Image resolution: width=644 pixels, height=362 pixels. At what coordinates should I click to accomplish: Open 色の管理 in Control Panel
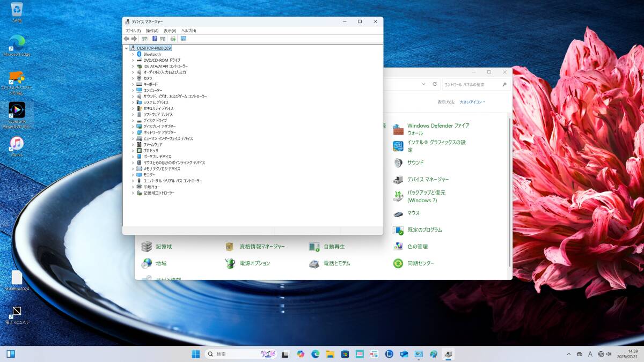coord(417,247)
